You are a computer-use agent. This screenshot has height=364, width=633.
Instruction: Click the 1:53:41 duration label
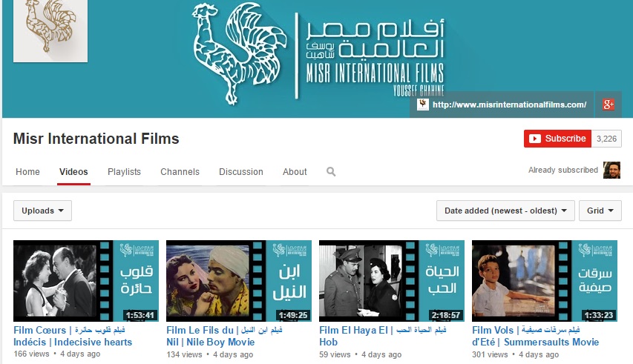tap(140, 315)
